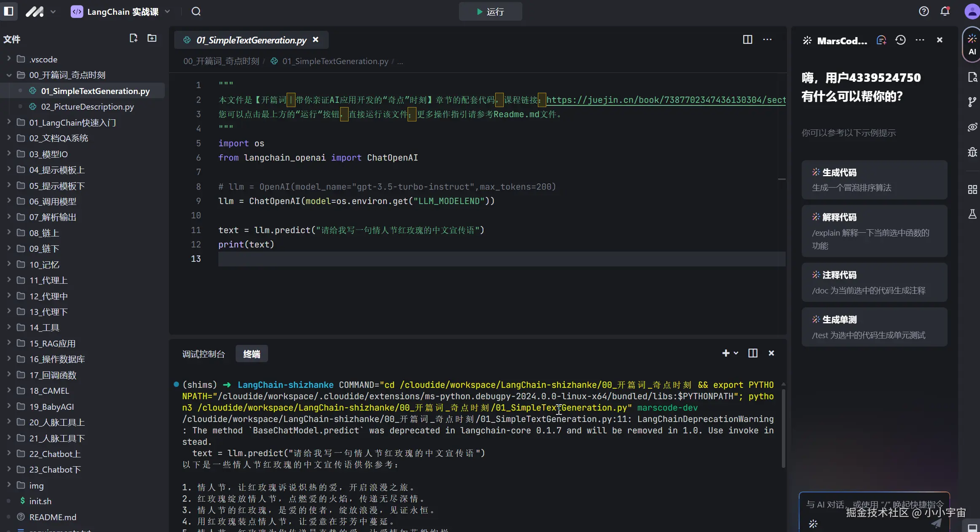
Task: Toggle the left sidebar panel icon
Action: coord(9,11)
